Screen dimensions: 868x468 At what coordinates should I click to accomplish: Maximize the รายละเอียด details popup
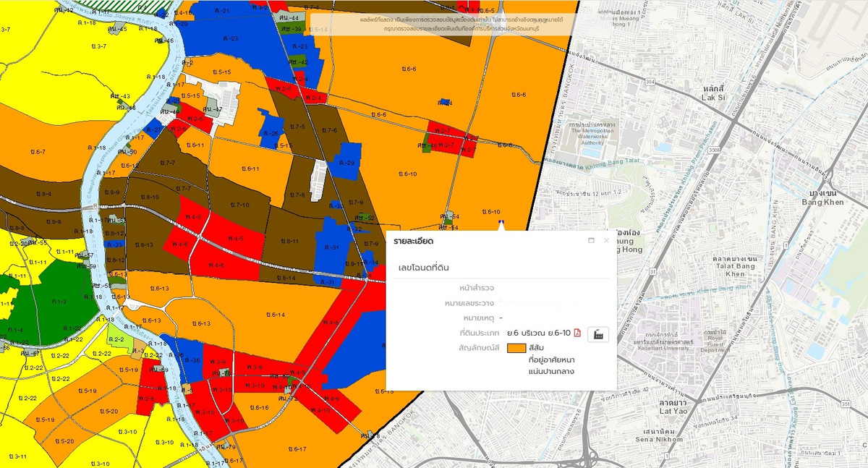tap(591, 240)
